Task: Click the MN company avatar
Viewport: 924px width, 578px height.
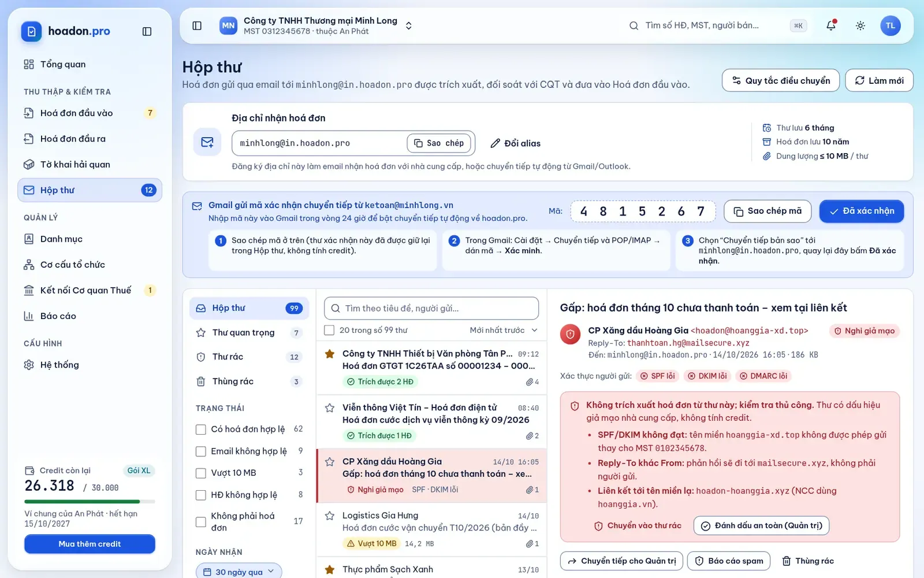Action: [x=229, y=25]
